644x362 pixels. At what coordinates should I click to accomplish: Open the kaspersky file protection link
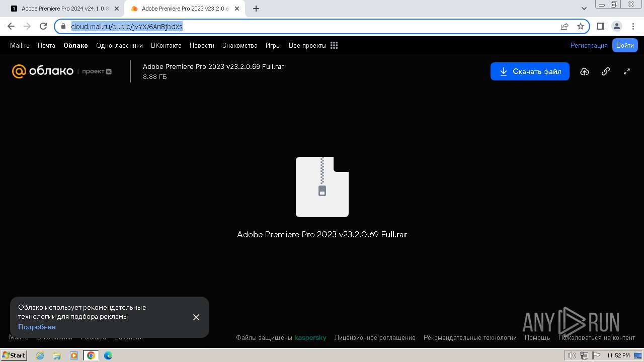pos(310,338)
